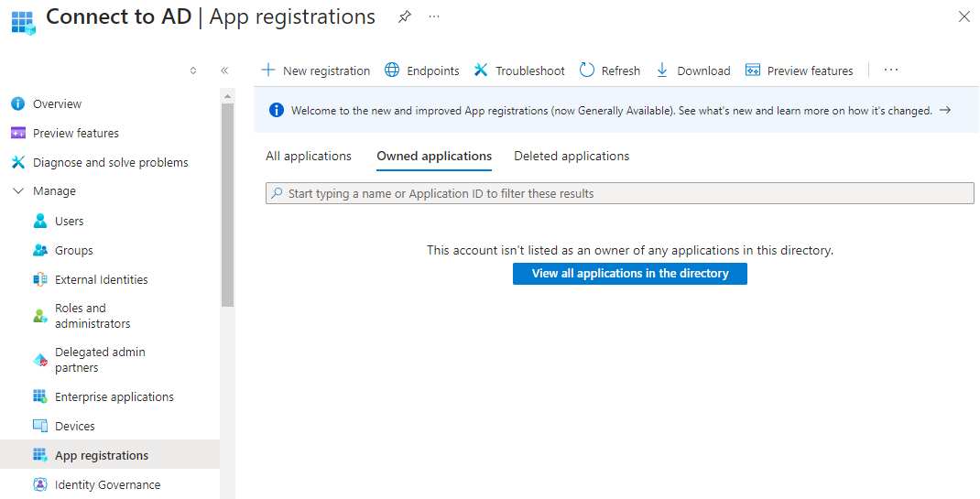Screen dimensions: 980x499
Task: Click the Troubleshoot wrench icon
Action: (481, 70)
